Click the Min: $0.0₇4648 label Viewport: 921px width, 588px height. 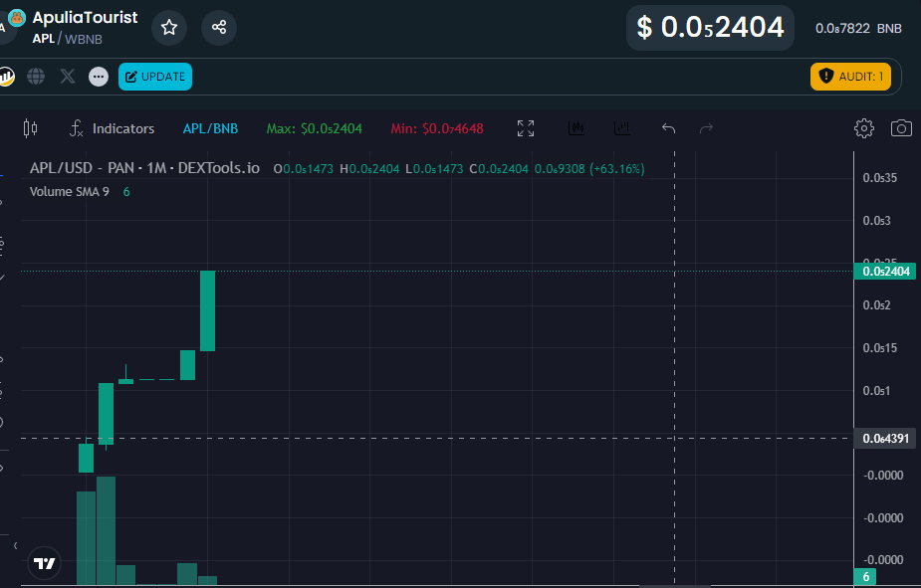click(437, 128)
